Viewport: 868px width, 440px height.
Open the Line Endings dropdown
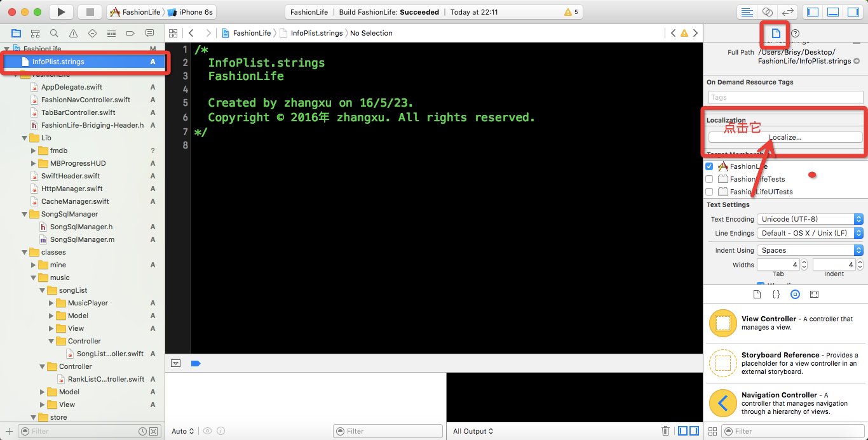point(810,233)
